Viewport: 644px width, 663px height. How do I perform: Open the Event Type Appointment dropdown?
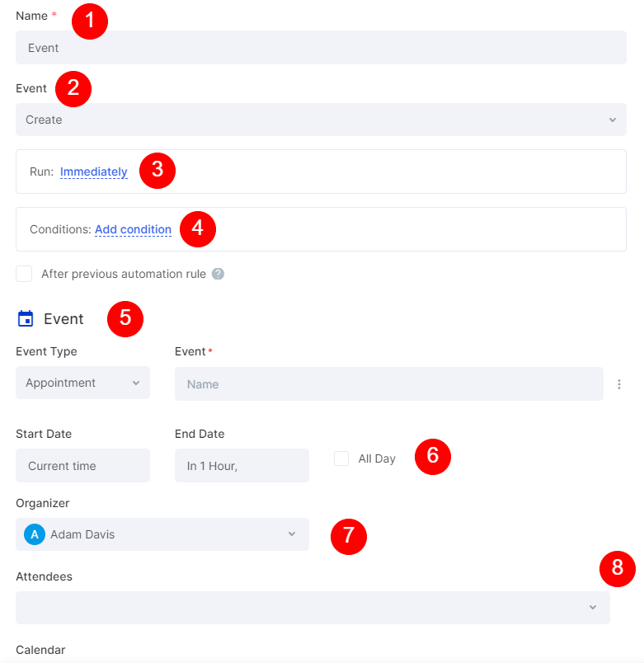83,383
